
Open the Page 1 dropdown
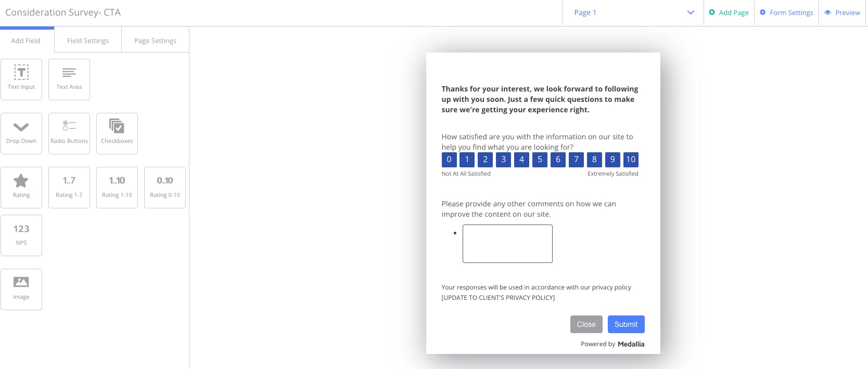[x=633, y=12]
